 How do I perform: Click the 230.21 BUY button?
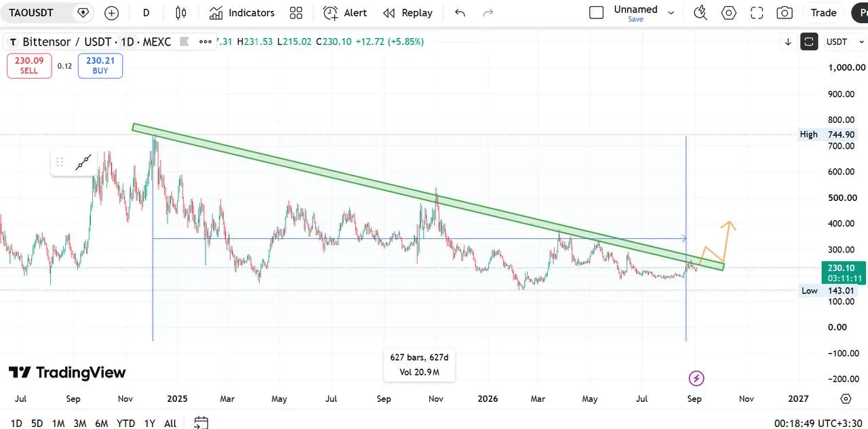(x=100, y=66)
